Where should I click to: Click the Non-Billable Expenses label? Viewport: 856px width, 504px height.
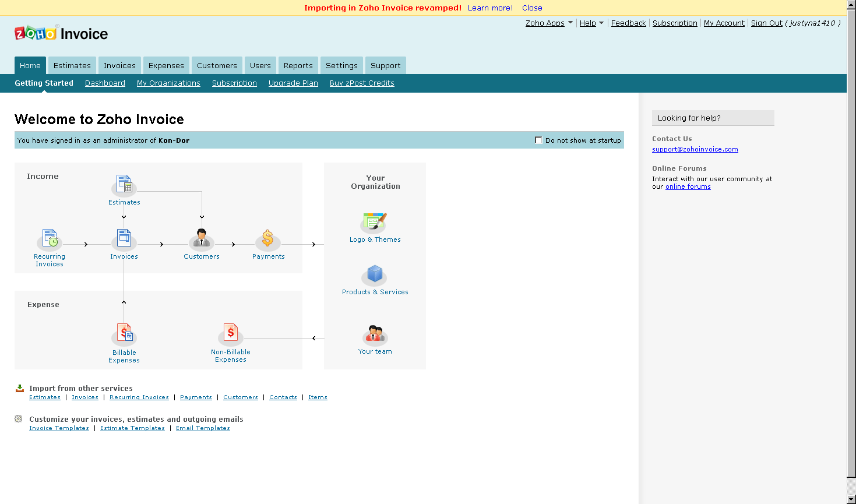point(231,355)
